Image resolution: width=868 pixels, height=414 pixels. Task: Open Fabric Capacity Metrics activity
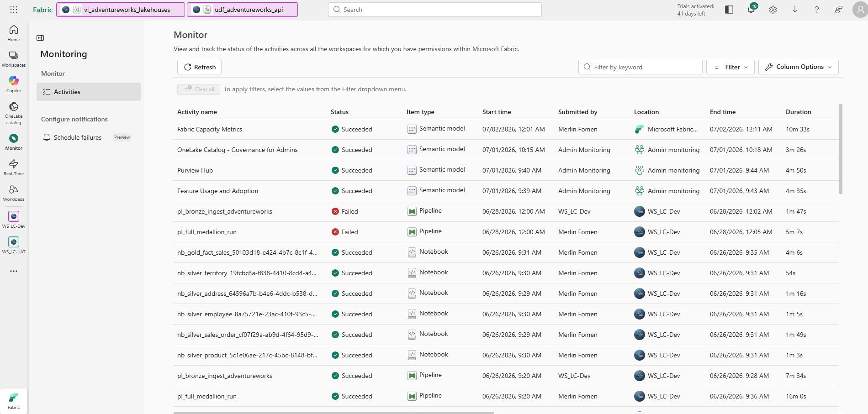(210, 129)
